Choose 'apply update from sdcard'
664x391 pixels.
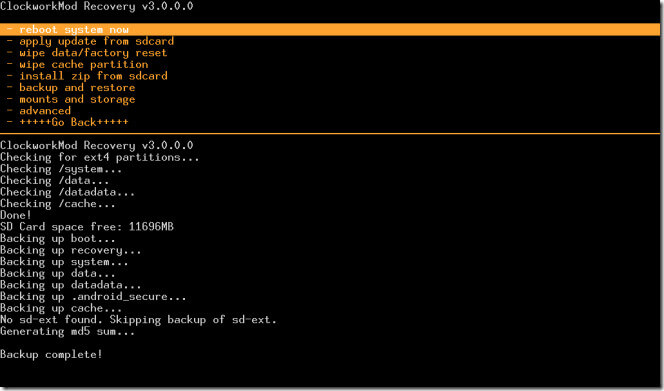click(x=96, y=41)
